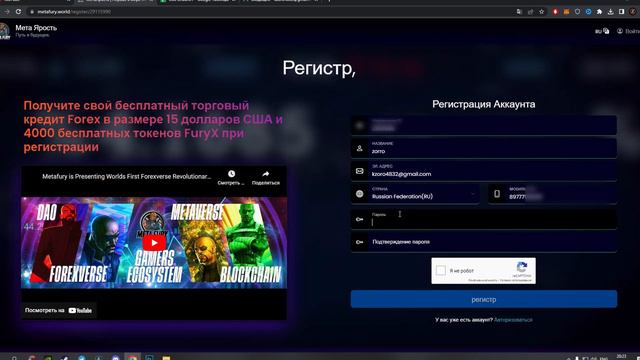The width and height of the screenshot is (640, 360).
Task: Click the key icon beside password field
Action: click(360, 219)
